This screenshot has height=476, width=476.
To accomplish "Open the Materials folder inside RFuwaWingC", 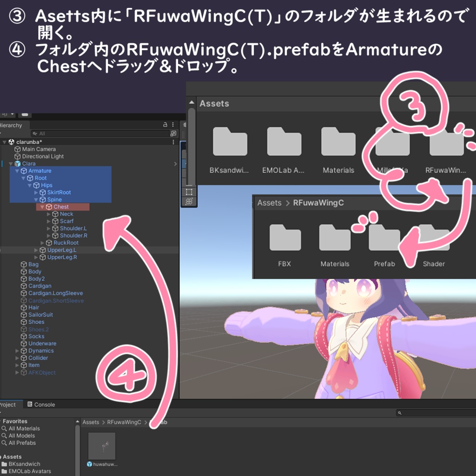I will coord(335,238).
